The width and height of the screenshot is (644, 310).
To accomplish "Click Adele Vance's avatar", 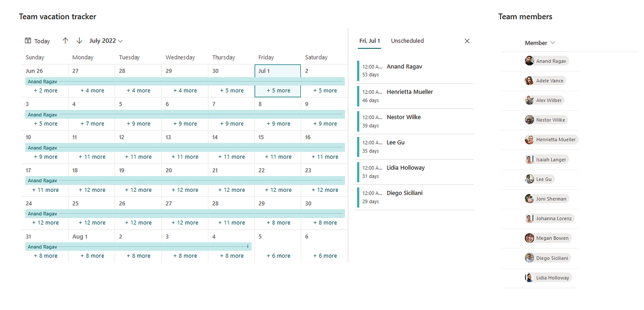I will point(529,80).
